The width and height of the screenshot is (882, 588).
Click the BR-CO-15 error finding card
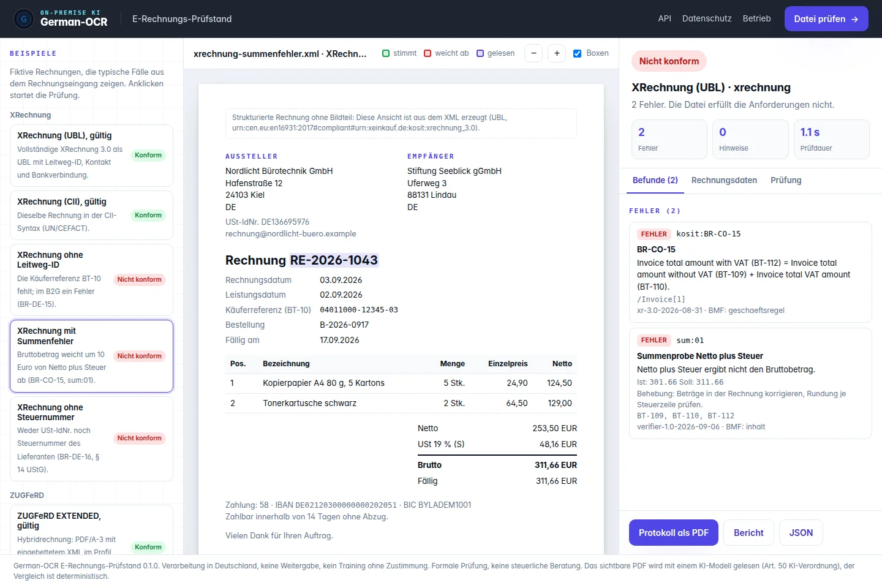click(x=750, y=272)
